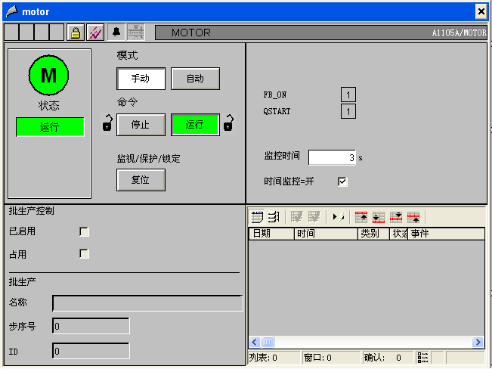Click the yellow padlock toolbar icon
Viewport: 492px width, 372px height.
click(x=76, y=32)
